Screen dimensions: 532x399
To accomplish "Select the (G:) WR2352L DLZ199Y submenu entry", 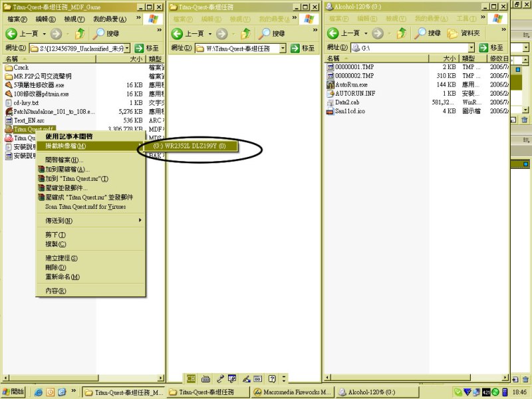I will 190,146.
